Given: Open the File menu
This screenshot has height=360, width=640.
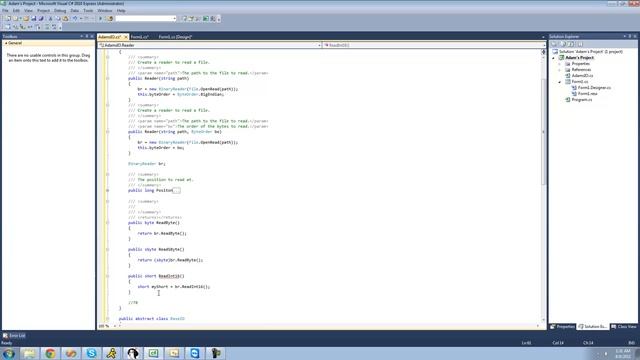Looking at the screenshot, I should [x=5, y=11].
